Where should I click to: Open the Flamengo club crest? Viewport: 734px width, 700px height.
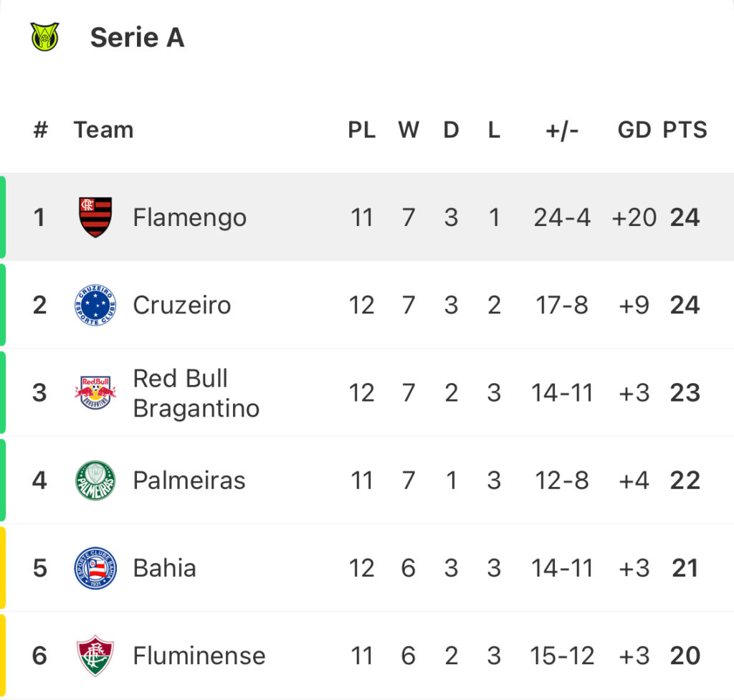pos(95,217)
